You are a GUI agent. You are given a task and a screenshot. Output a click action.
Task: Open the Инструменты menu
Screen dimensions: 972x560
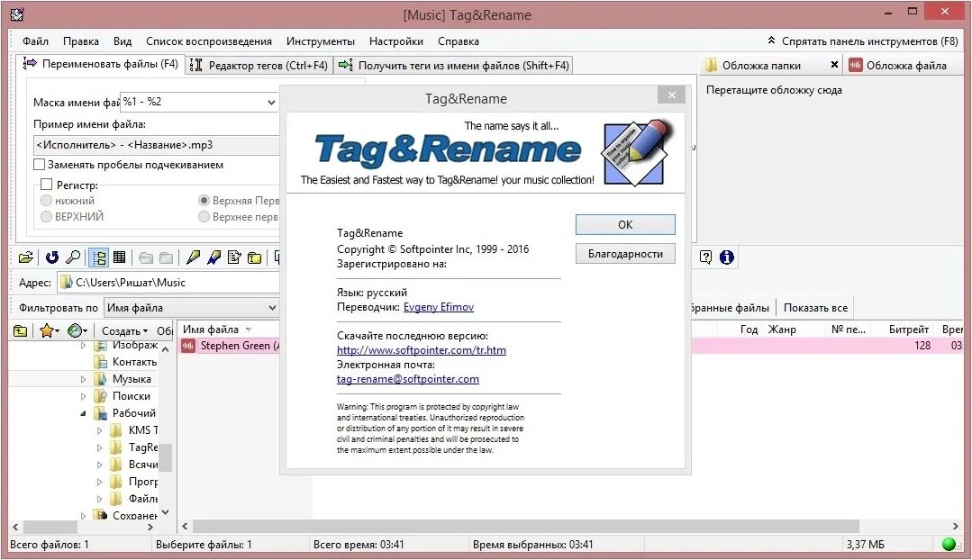click(x=321, y=41)
